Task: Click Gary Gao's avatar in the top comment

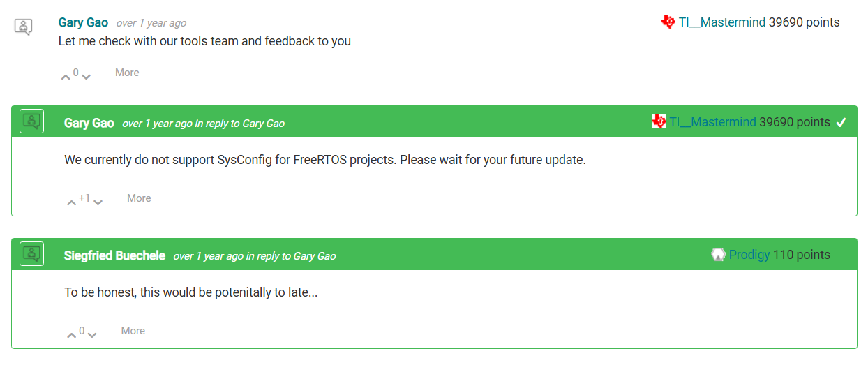Action: pyautogui.click(x=24, y=27)
